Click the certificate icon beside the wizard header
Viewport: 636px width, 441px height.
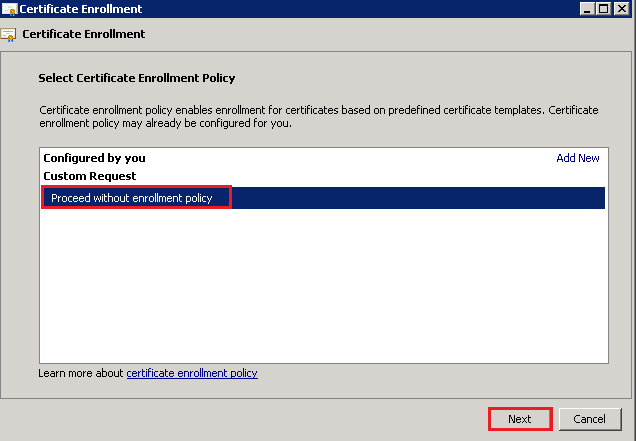point(8,34)
